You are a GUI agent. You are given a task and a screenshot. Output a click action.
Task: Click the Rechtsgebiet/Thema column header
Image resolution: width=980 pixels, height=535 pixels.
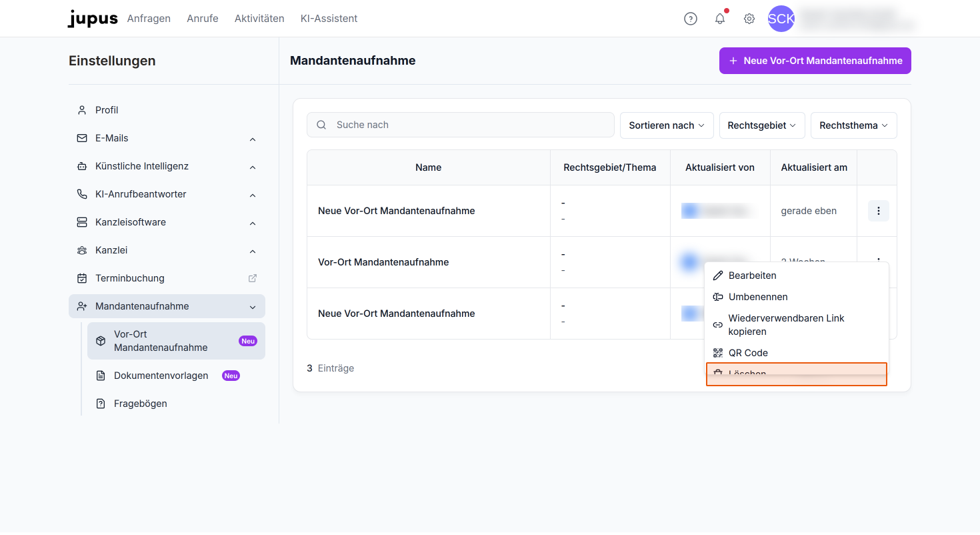[x=610, y=167]
